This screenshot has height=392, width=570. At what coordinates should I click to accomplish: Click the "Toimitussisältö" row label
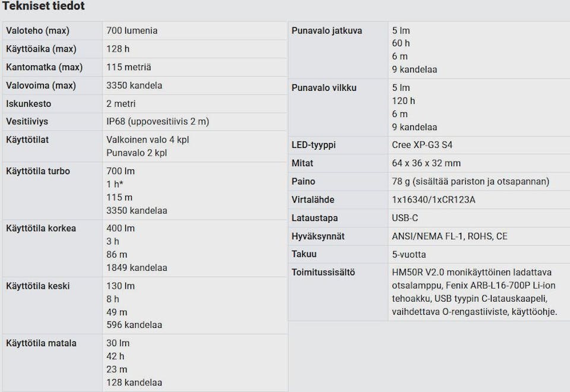[x=323, y=272]
